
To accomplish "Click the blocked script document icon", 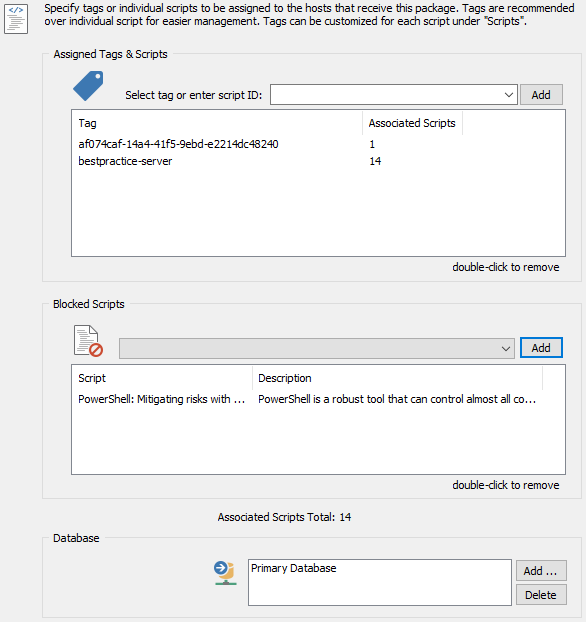I will [x=88, y=341].
